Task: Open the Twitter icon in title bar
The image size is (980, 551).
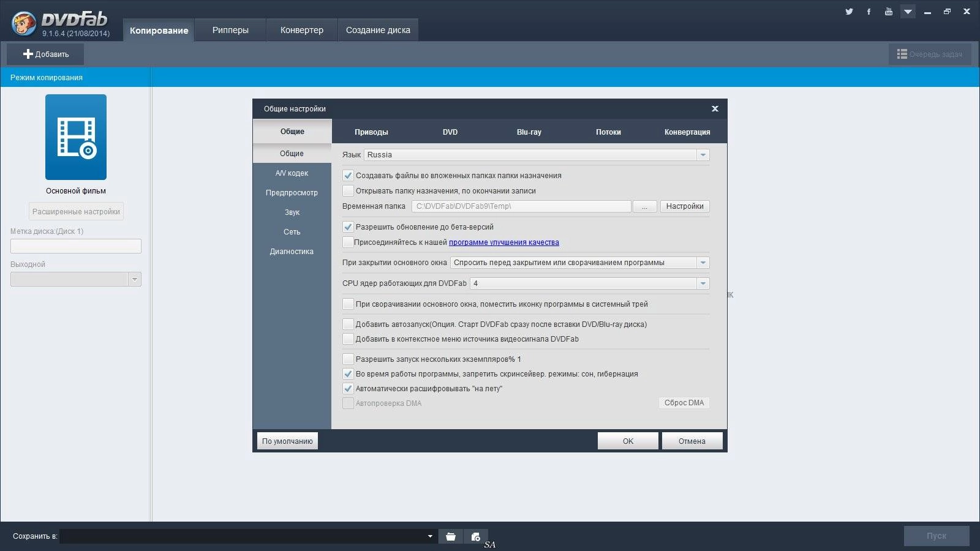Action: click(x=849, y=12)
